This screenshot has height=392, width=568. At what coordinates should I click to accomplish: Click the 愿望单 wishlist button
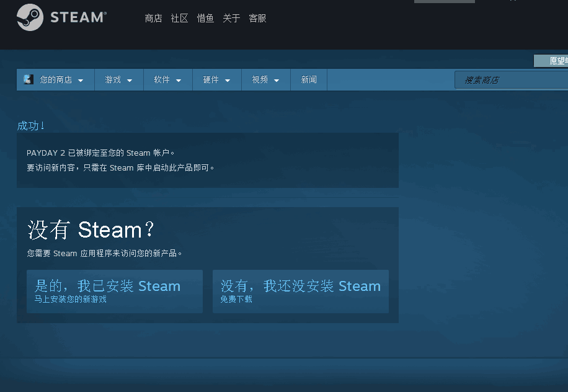(x=551, y=61)
